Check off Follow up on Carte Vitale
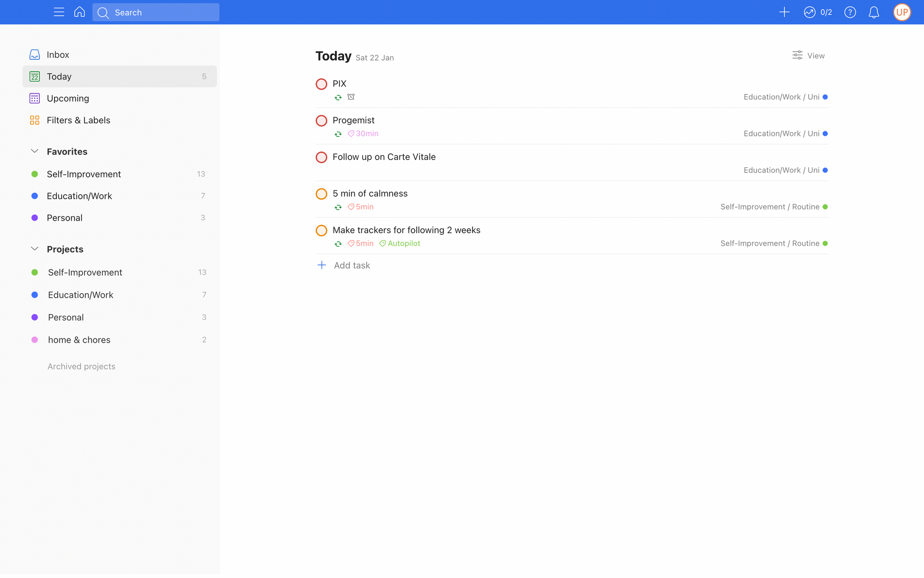The width and height of the screenshot is (924, 578). [322, 157]
